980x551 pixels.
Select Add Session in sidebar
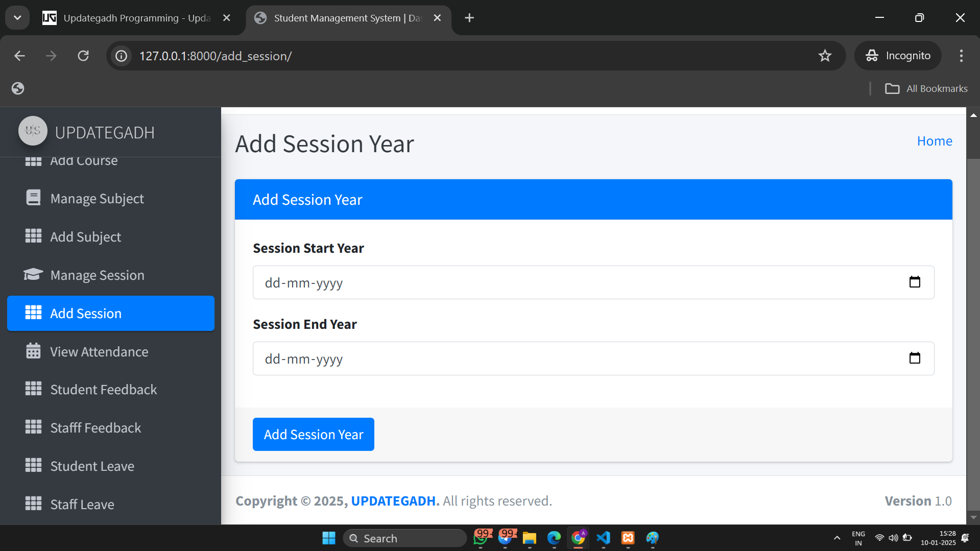[x=111, y=313]
